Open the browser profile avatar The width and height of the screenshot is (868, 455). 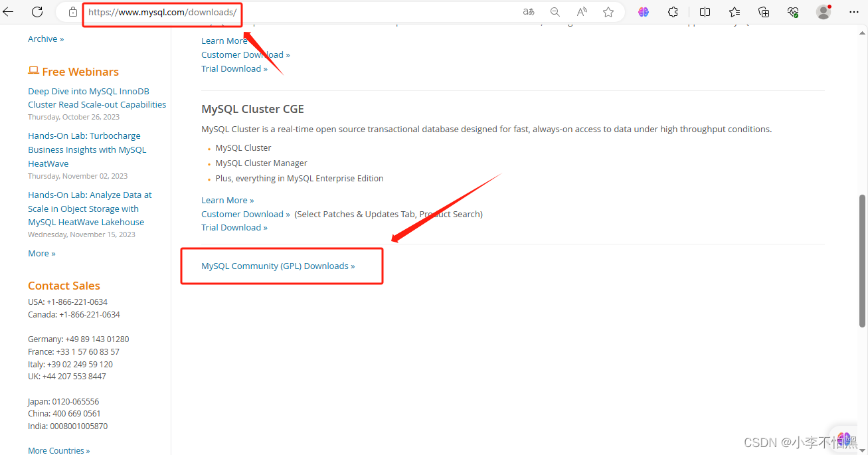tap(822, 11)
